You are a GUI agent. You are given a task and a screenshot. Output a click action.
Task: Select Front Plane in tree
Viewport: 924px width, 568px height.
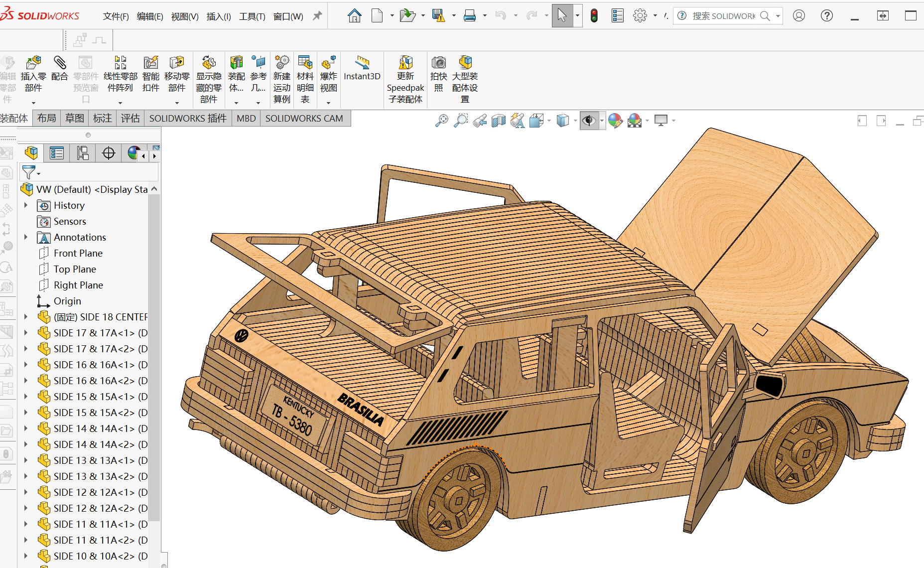point(78,253)
